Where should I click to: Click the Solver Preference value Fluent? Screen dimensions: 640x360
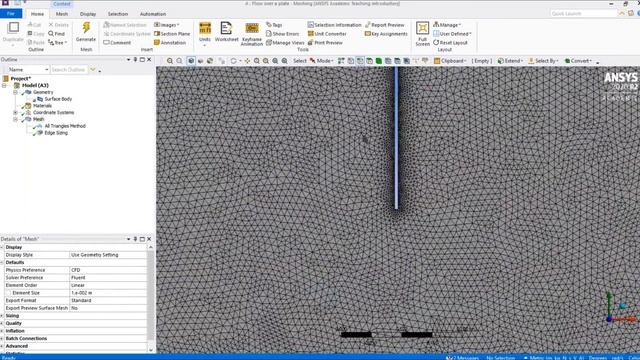(108, 278)
